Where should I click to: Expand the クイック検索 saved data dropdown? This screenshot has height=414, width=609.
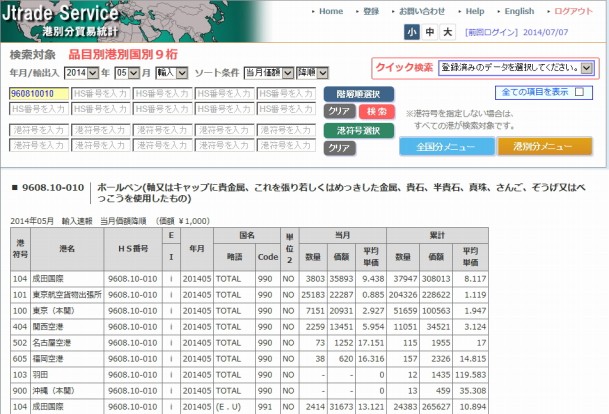click(x=516, y=68)
